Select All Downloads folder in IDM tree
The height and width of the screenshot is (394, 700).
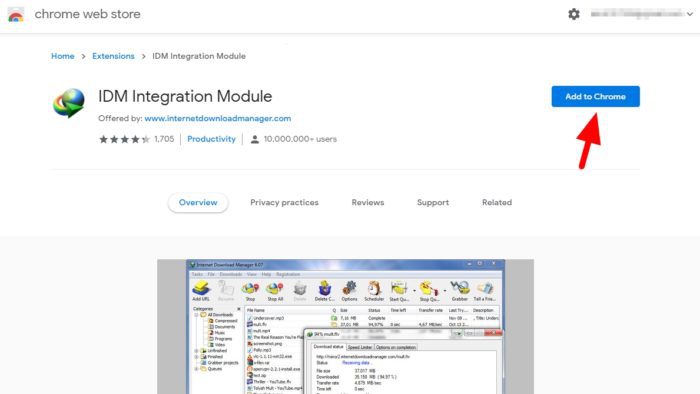pos(217,315)
